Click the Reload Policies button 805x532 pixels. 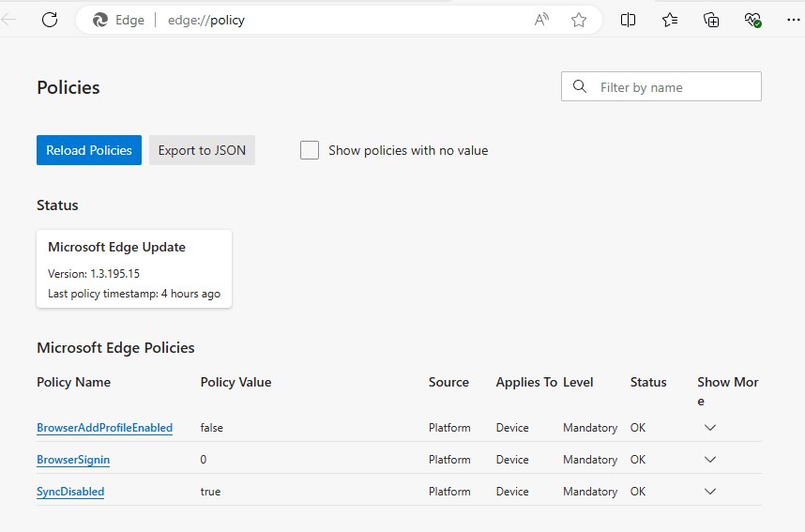(x=89, y=150)
